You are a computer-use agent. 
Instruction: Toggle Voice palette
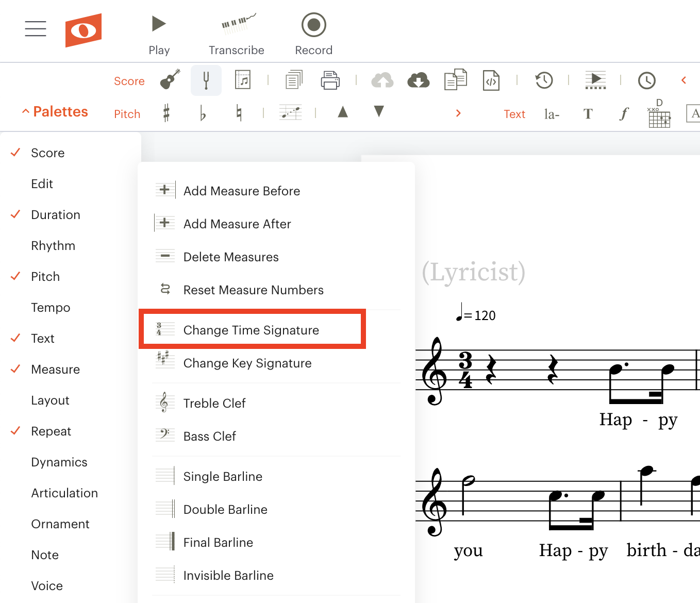click(x=47, y=586)
